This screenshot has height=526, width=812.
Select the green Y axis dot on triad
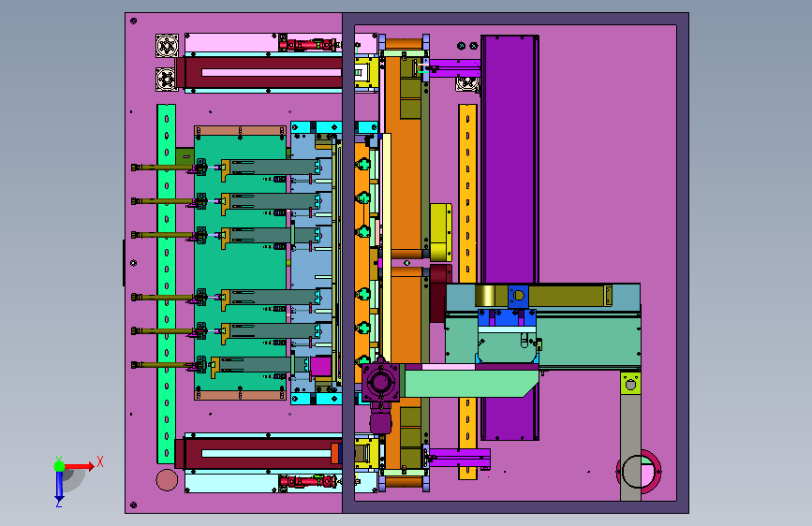pyautogui.click(x=60, y=466)
